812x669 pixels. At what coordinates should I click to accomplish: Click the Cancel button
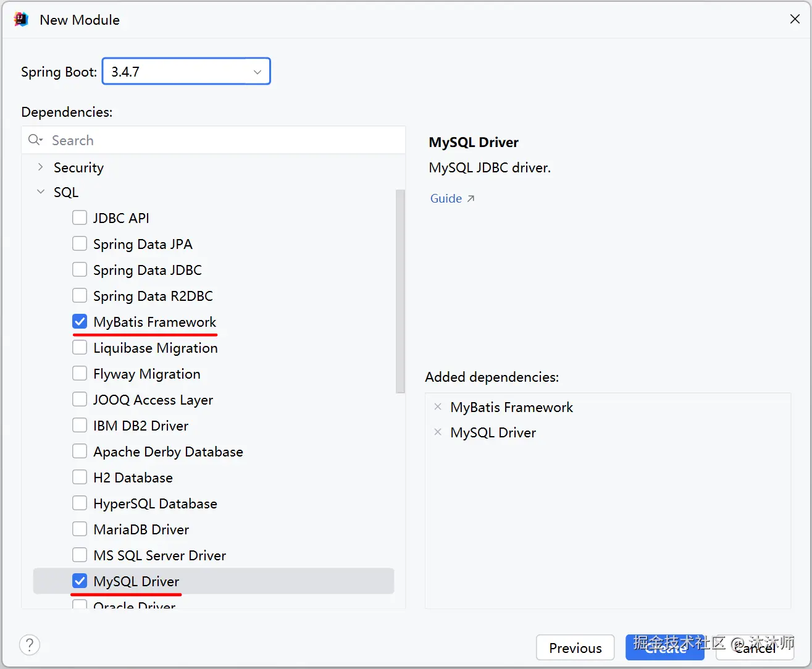755,647
